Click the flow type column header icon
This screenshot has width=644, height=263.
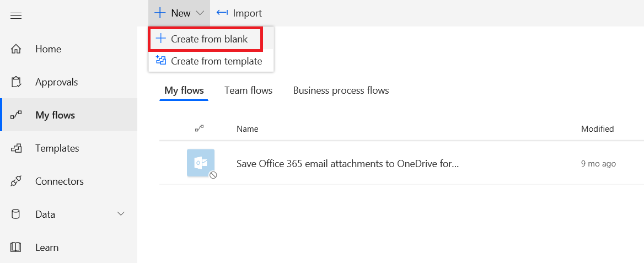tap(200, 128)
